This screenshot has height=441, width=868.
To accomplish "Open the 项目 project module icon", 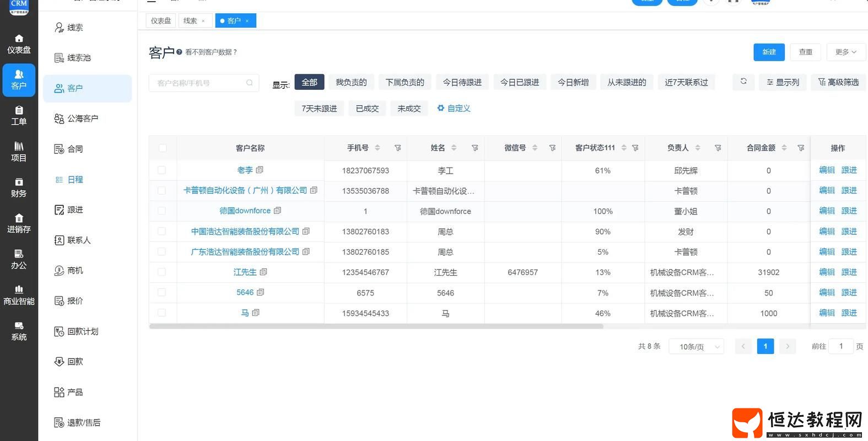I will (x=19, y=152).
